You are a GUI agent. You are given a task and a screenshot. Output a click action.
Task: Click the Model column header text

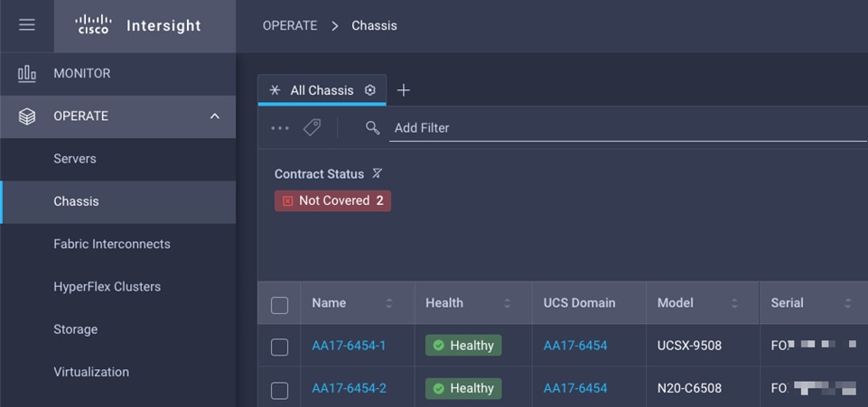point(676,303)
